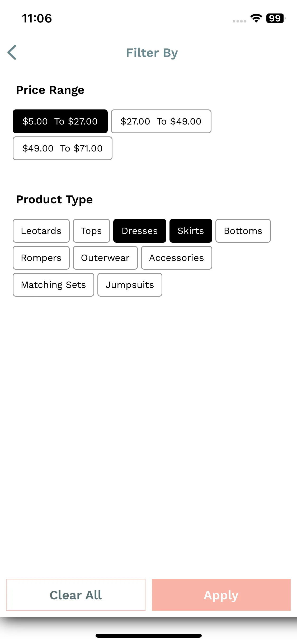This screenshot has width=297, height=644.
Task: Pick the Rompers filter chip
Action: pos(41,258)
